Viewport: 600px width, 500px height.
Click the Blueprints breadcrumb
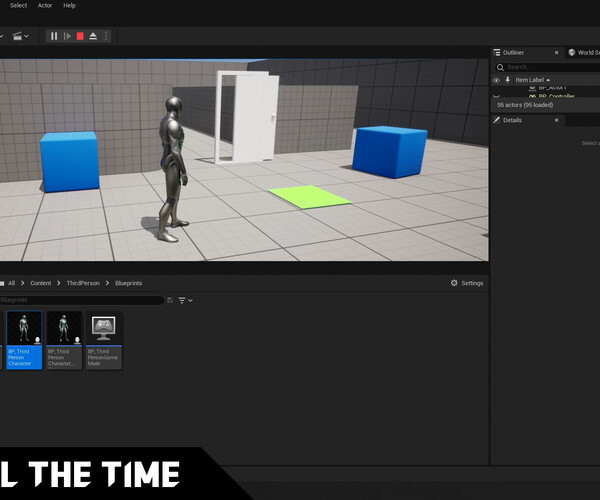pos(129,283)
